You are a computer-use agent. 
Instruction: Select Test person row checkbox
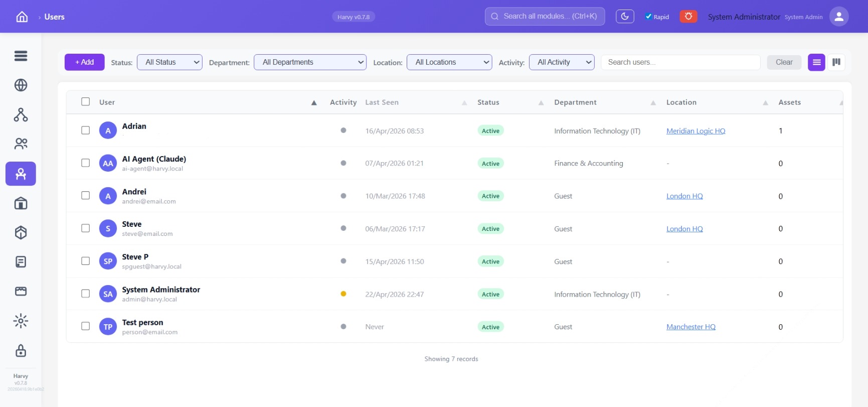click(x=86, y=327)
